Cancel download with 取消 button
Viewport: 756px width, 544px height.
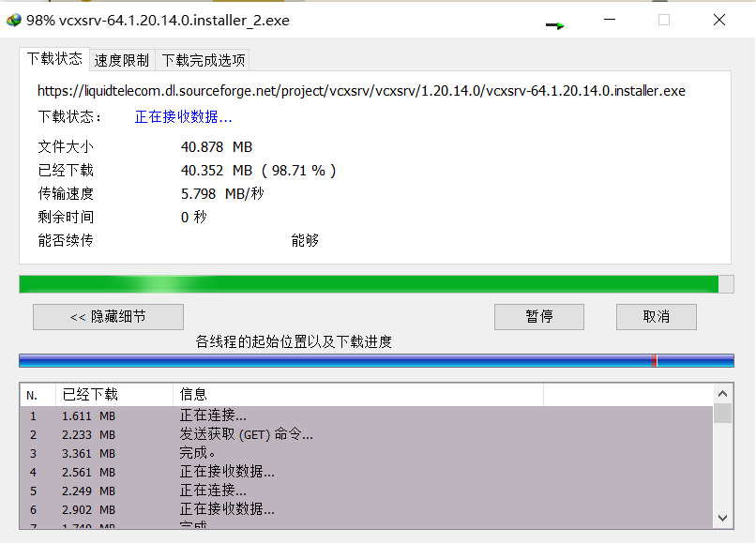pos(657,317)
